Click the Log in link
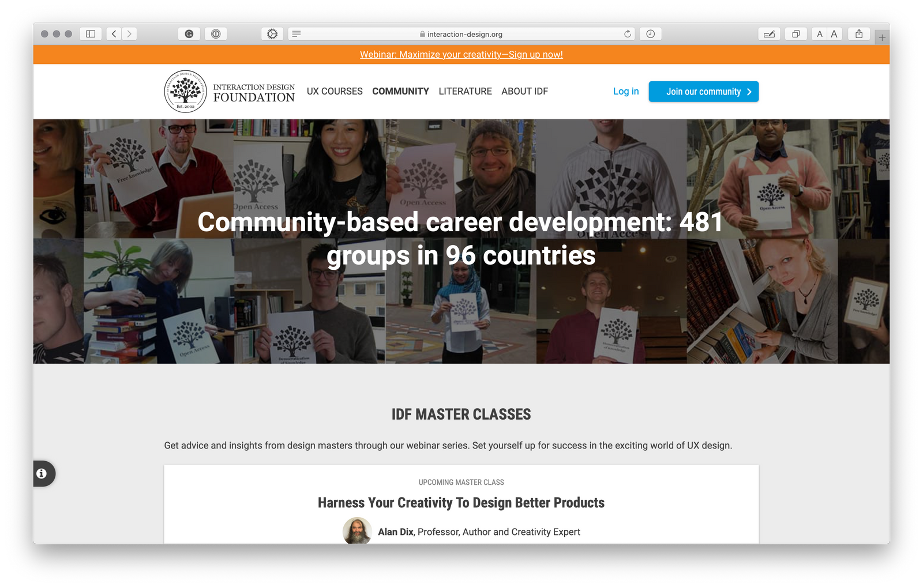This screenshot has width=923, height=588. [626, 91]
